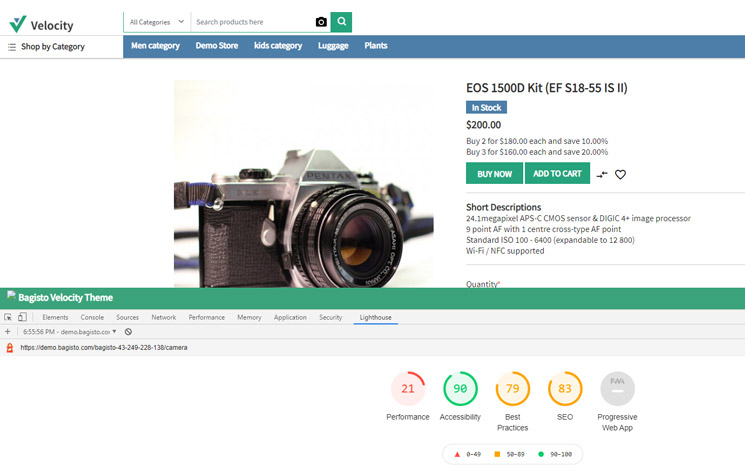
Task: Click the search products input field
Action: pyautogui.click(x=252, y=22)
